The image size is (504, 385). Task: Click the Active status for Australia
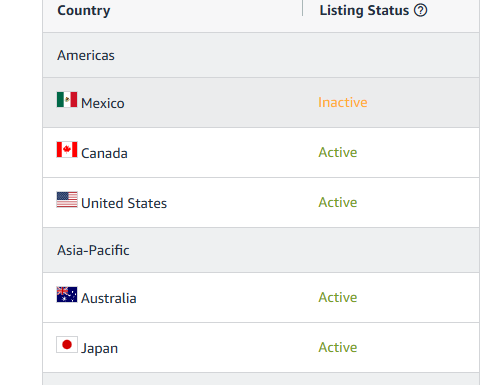click(x=338, y=297)
